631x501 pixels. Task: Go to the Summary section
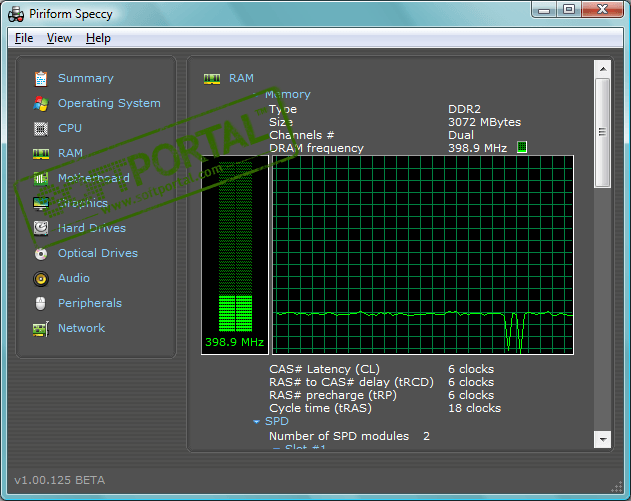point(86,78)
